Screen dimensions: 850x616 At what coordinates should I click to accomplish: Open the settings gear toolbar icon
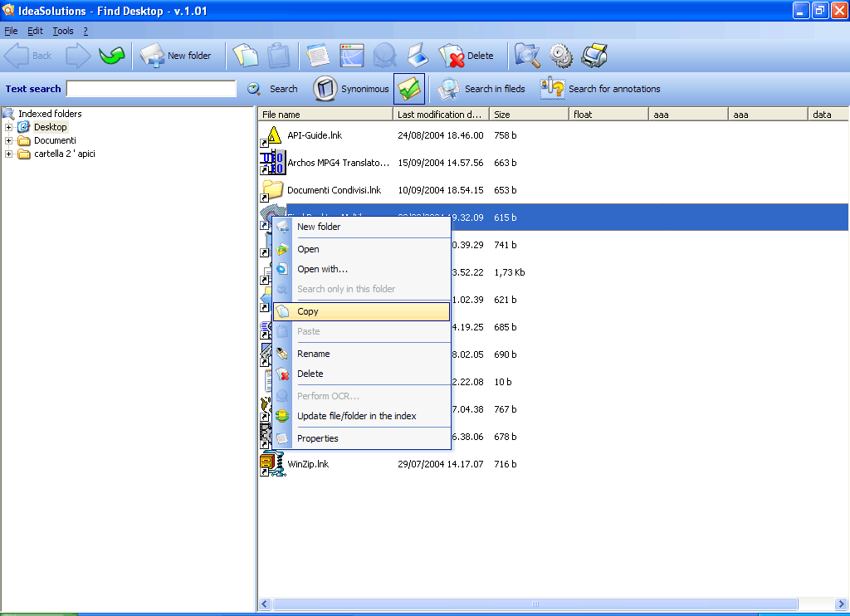560,55
